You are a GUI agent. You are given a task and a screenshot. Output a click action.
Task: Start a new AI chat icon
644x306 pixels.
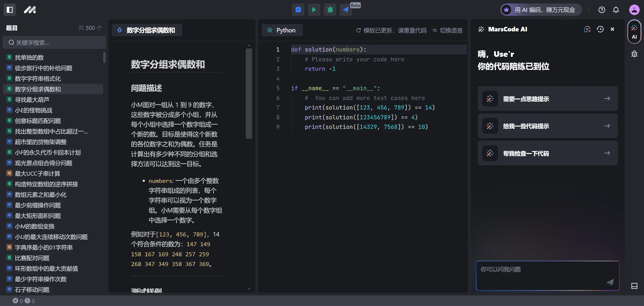click(587, 29)
